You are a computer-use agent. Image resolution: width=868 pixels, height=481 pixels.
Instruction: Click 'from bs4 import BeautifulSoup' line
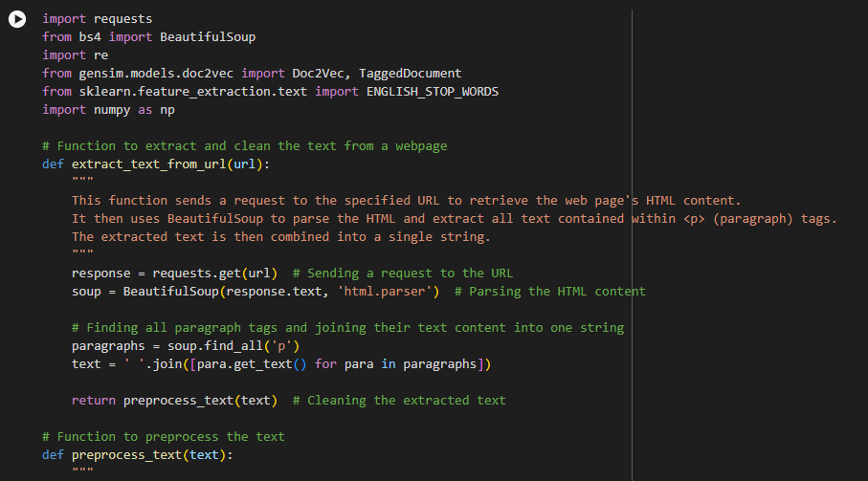[x=149, y=37]
